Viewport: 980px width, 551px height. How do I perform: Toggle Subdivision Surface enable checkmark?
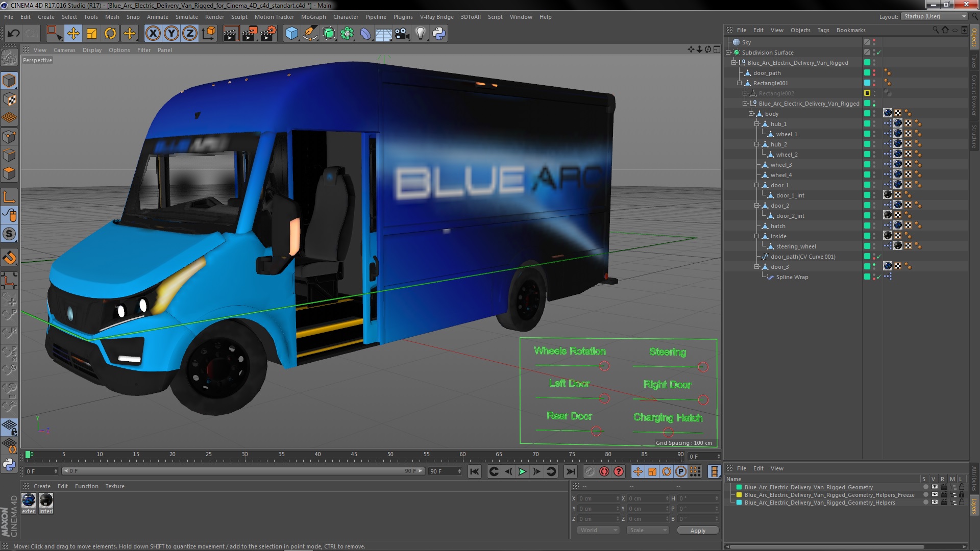coord(879,53)
